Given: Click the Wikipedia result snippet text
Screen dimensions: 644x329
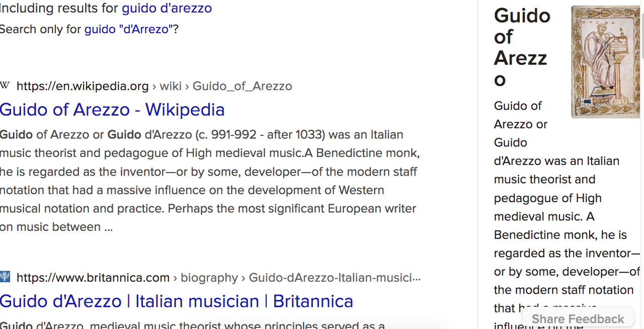Looking at the screenshot, I should pyautogui.click(x=210, y=181).
